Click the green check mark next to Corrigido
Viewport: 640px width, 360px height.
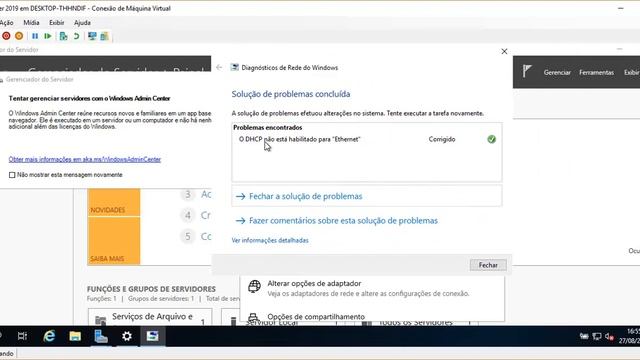[491, 139]
